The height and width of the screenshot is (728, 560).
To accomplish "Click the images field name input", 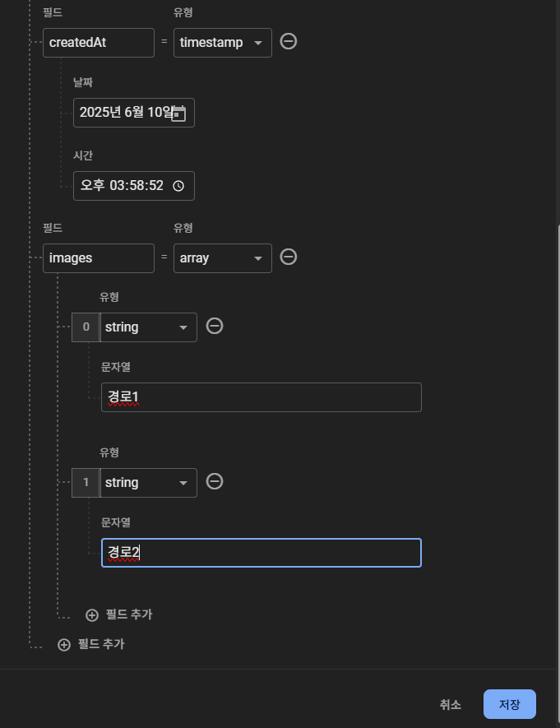I will (99, 258).
